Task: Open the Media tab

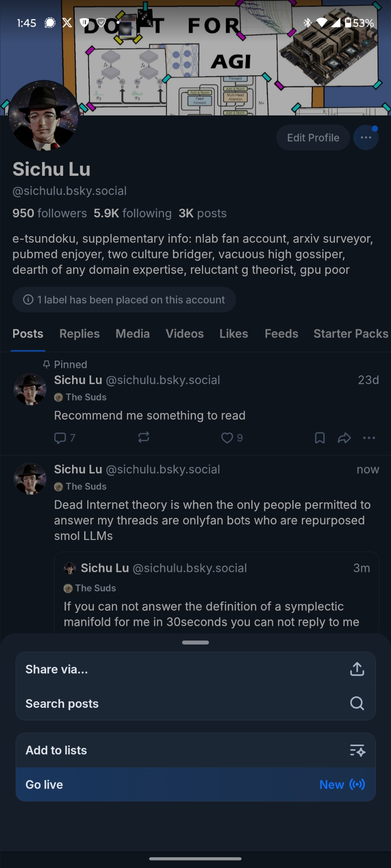Action: (133, 334)
